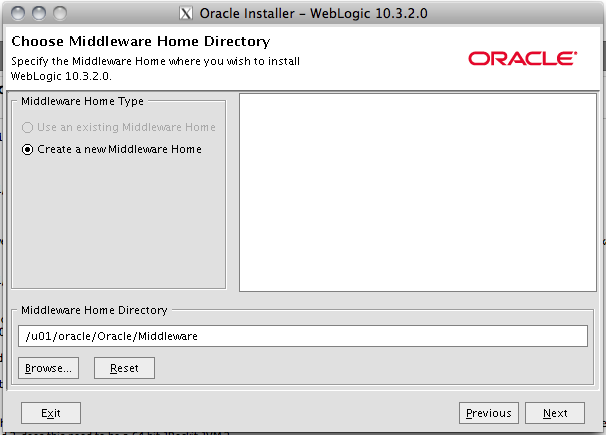This screenshot has height=435, width=606.
Task: Click the 'Choose Middleware Home Directory' heading
Action: (141, 41)
